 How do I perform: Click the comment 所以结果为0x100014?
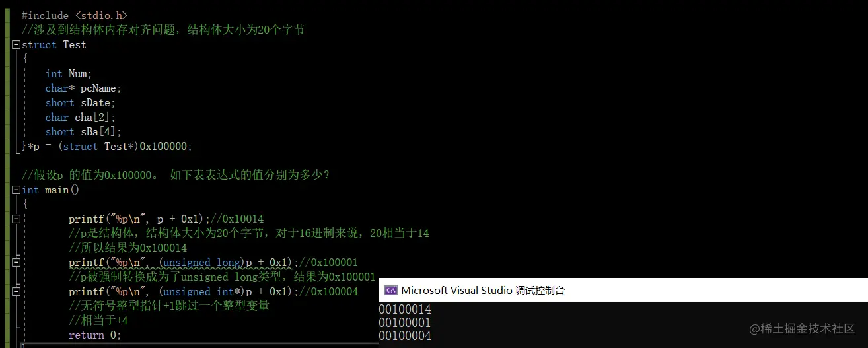(128, 248)
